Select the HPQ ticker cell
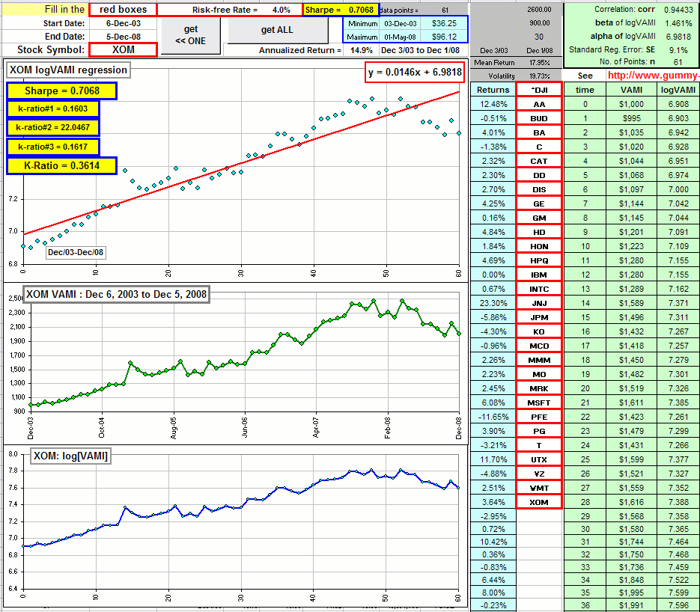 539,260
